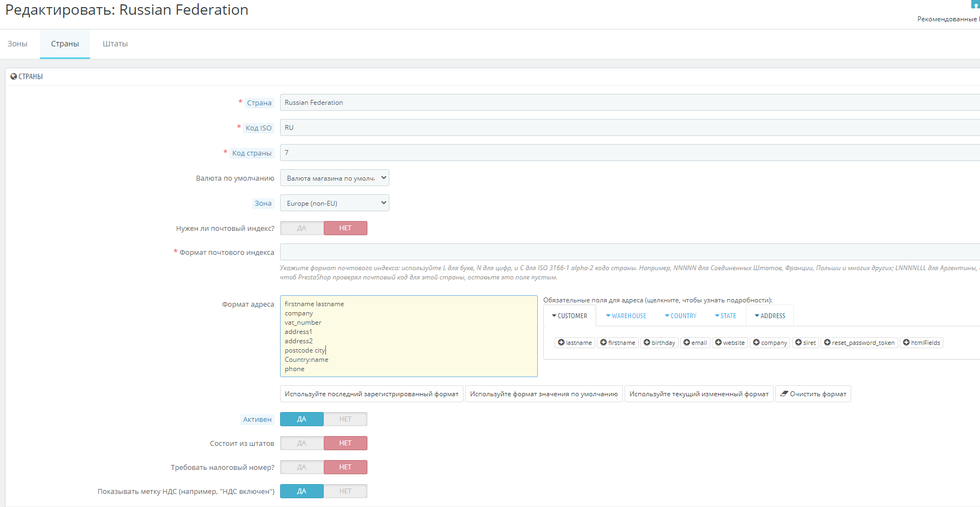Click the Код ISO field label
Screen dimensions: 980x507
pyautogui.click(x=258, y=128)
